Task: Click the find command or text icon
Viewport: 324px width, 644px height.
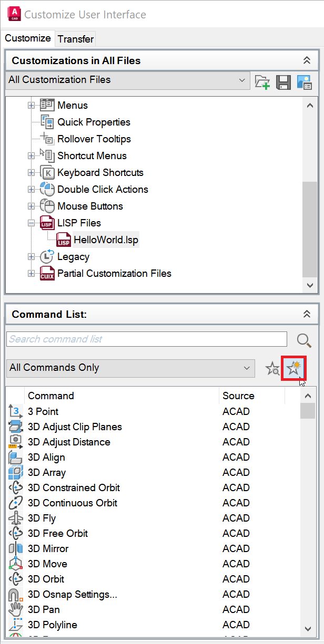Action: (272, 368)
